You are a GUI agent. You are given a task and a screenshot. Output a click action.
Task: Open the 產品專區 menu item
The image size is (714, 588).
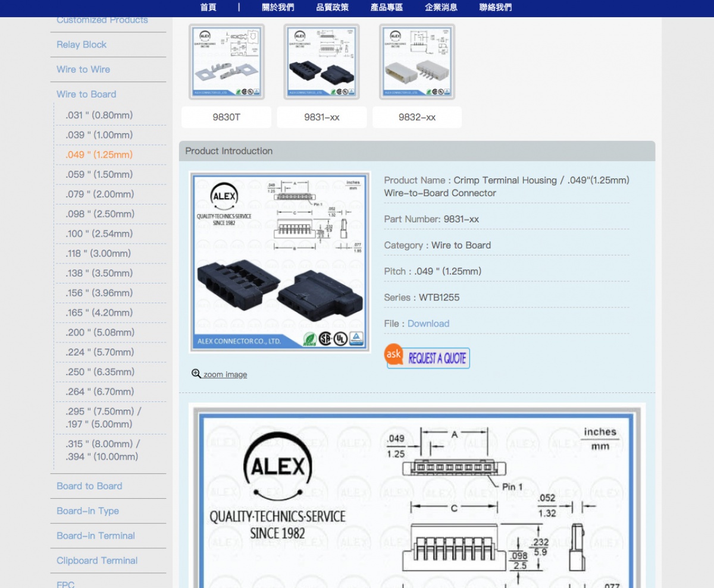point(387,7)
